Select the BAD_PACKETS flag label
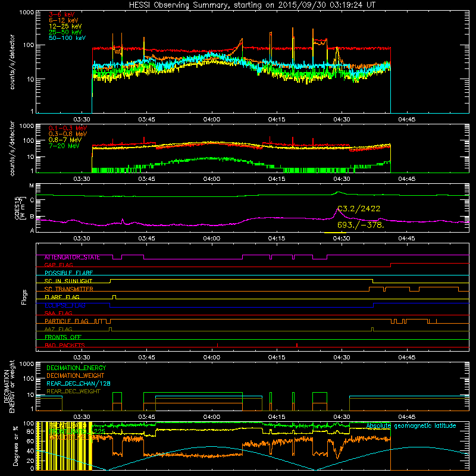 coord(65,345)
